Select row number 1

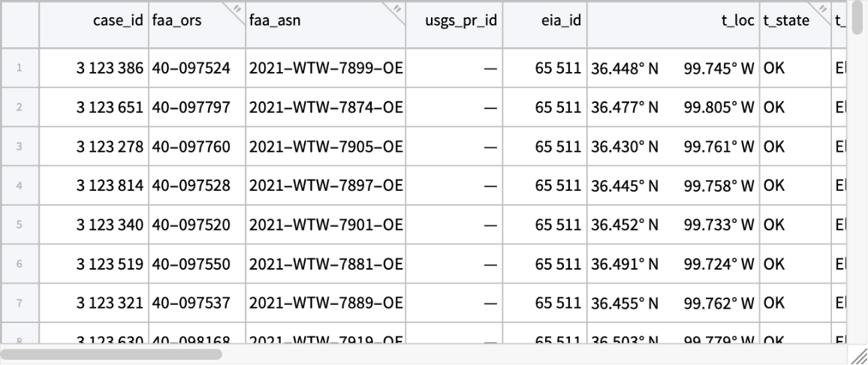(x=20, y=69)
